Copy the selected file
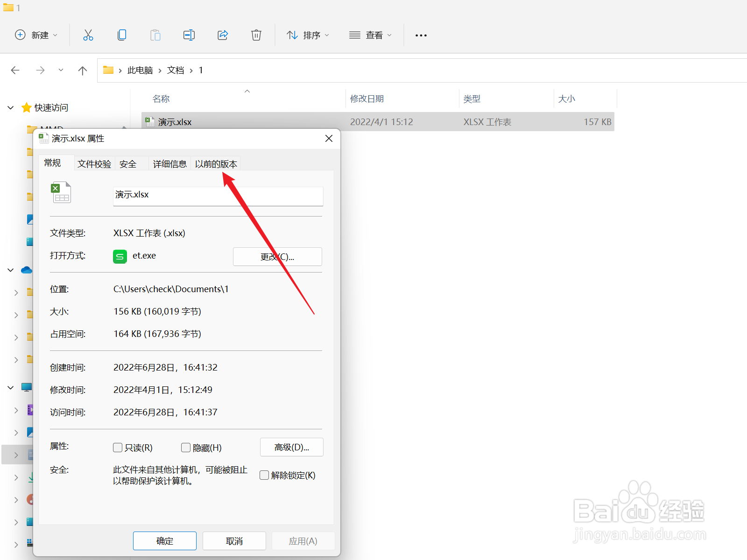This screenshot has height=560, width=747. coord(122,35)
